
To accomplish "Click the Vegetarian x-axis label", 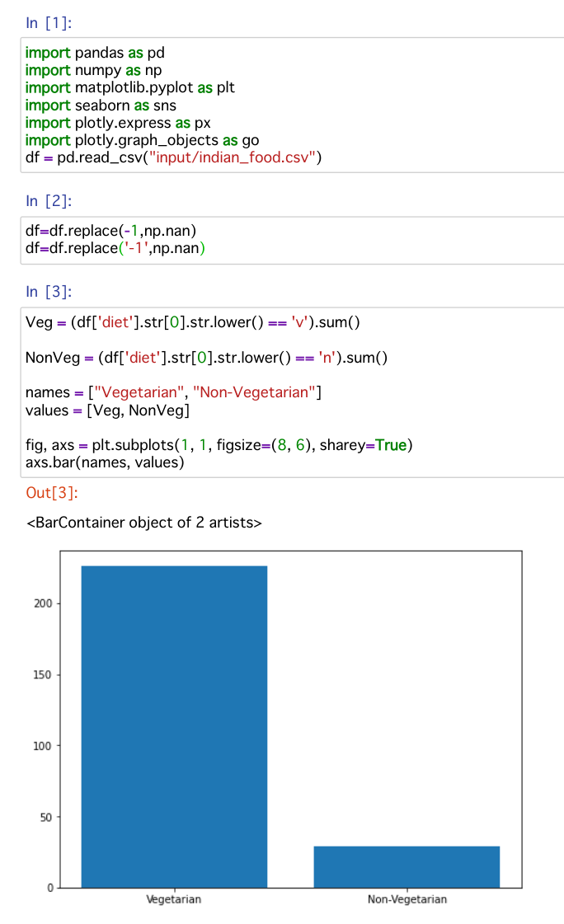I will coord(174,899).
